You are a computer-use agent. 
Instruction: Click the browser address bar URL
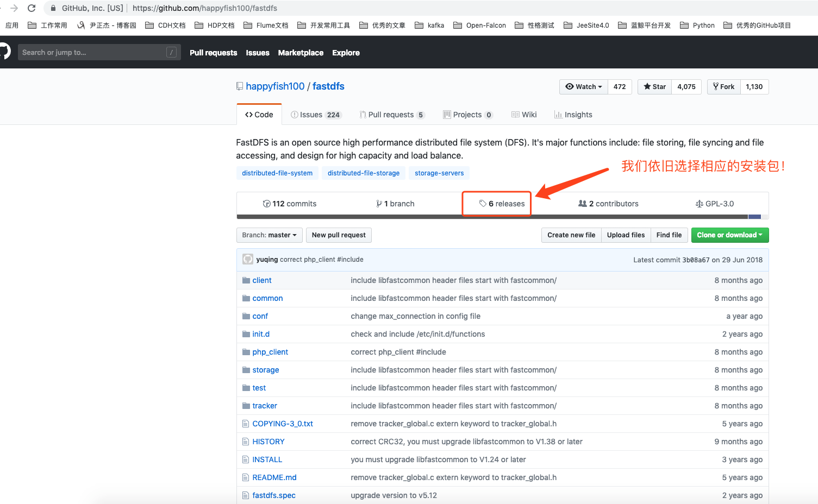(205, 8)
